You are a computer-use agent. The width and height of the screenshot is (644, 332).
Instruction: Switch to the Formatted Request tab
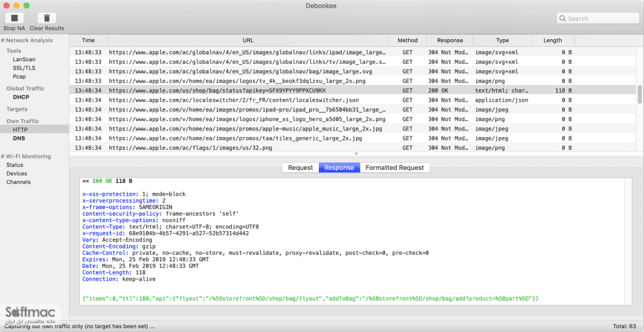[395, 167]
